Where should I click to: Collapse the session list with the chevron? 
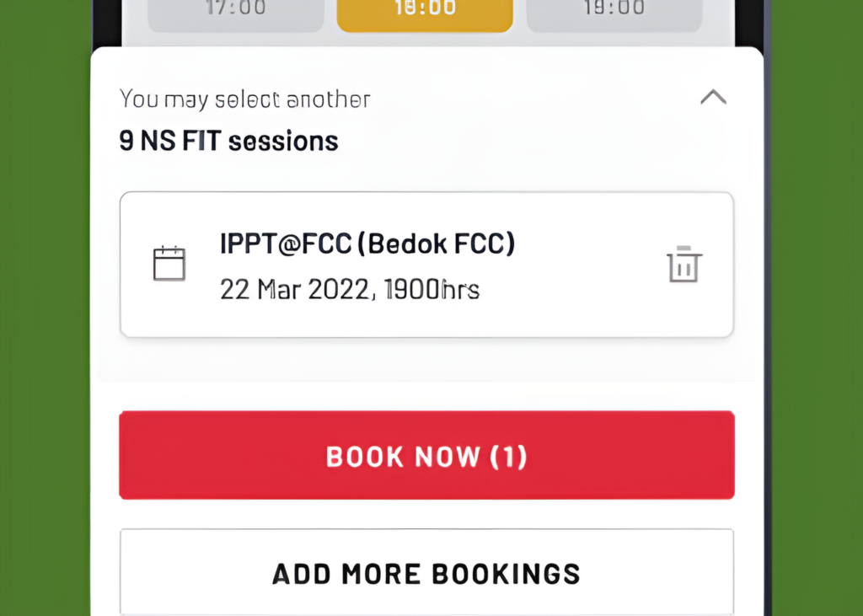coord(714,97)
